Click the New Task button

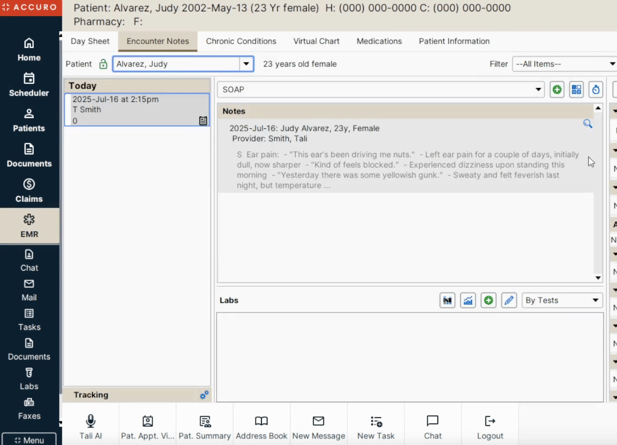pyautogui.click(x=376, y=427)
